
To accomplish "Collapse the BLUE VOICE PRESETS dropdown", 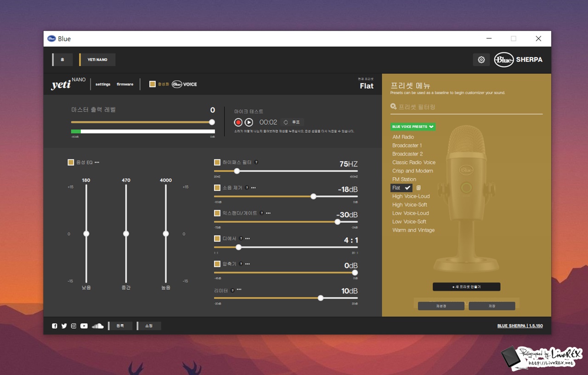I will pyautogui.click(x=413, y=126).
